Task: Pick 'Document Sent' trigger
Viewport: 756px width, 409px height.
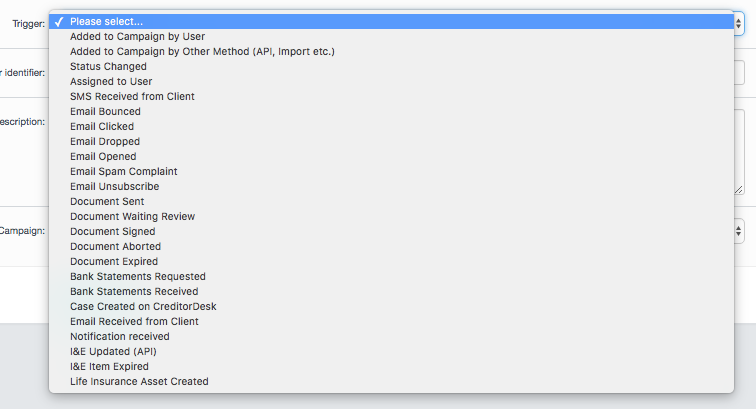Action: click(107, 201)
